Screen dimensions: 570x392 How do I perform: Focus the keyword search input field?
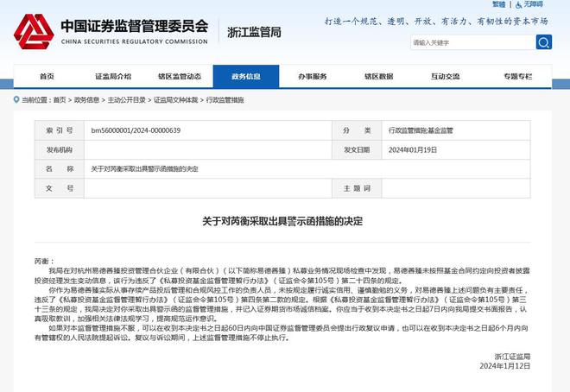(x=473, y=42)
